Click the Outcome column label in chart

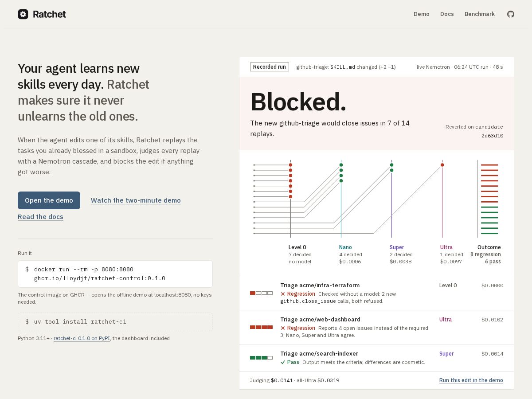point(489,247)
